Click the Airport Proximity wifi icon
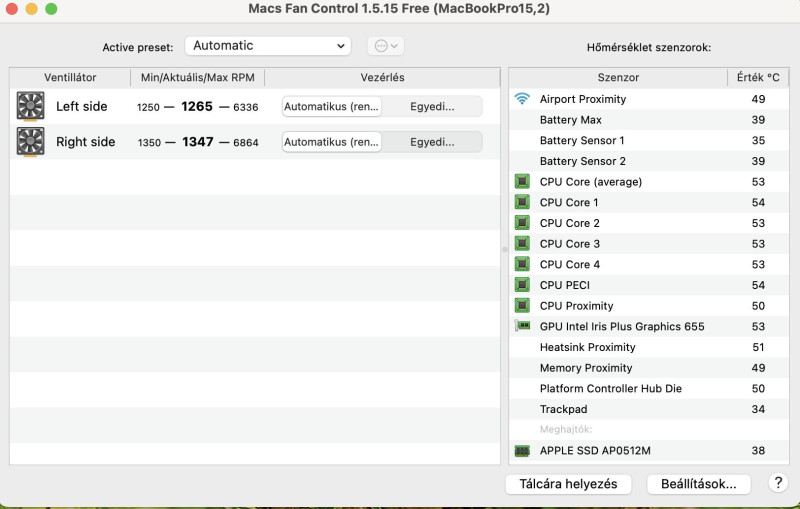800x509 pixels. [x=522, y=98]
